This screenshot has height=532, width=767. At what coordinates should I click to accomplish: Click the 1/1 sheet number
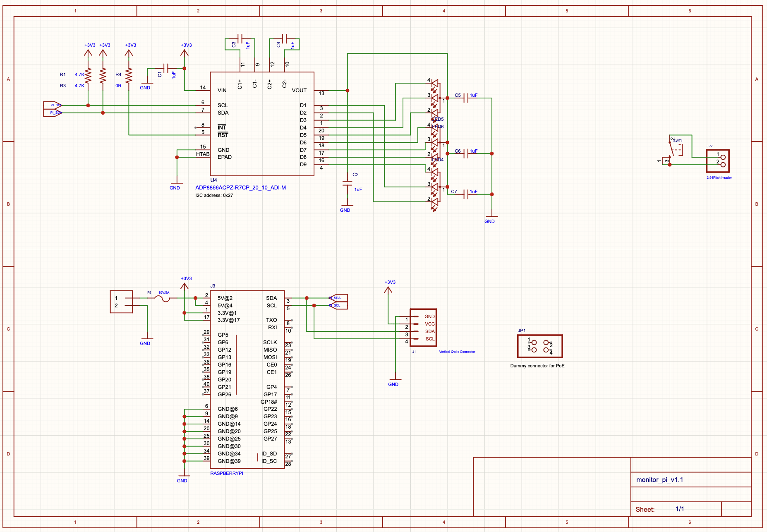click(680, 509)
